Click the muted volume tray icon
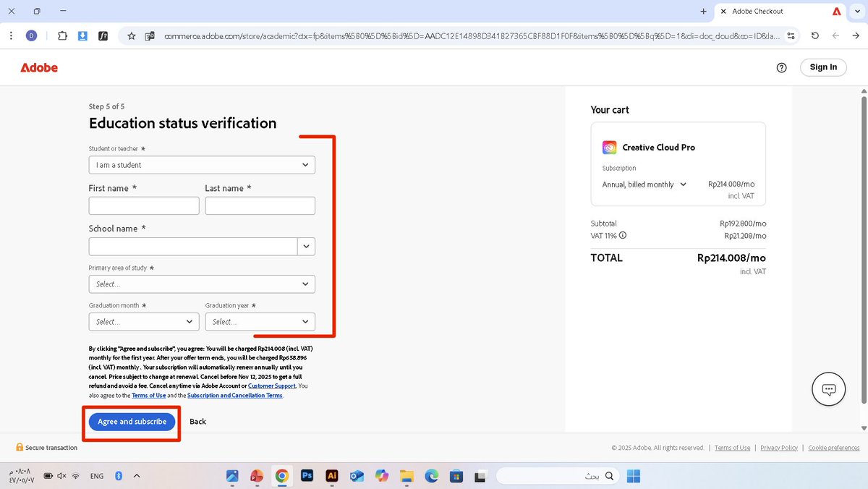The image size is (868, 489). [x=61, y=476]
